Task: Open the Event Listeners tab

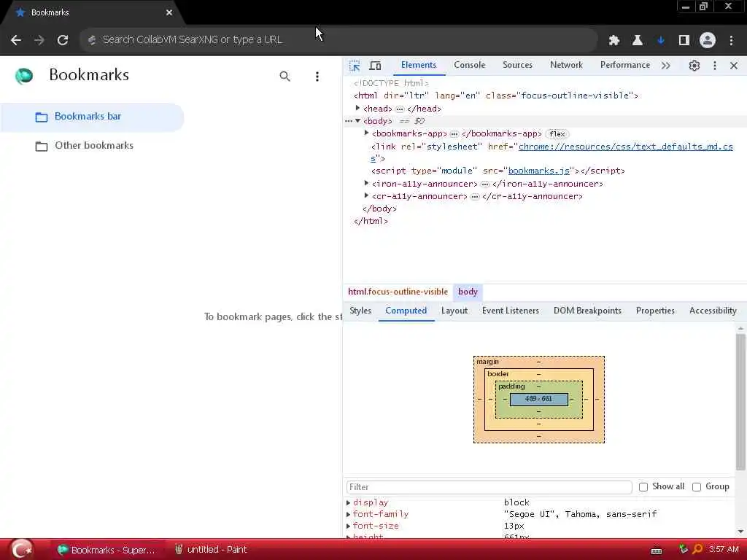Action: (510, 311)
